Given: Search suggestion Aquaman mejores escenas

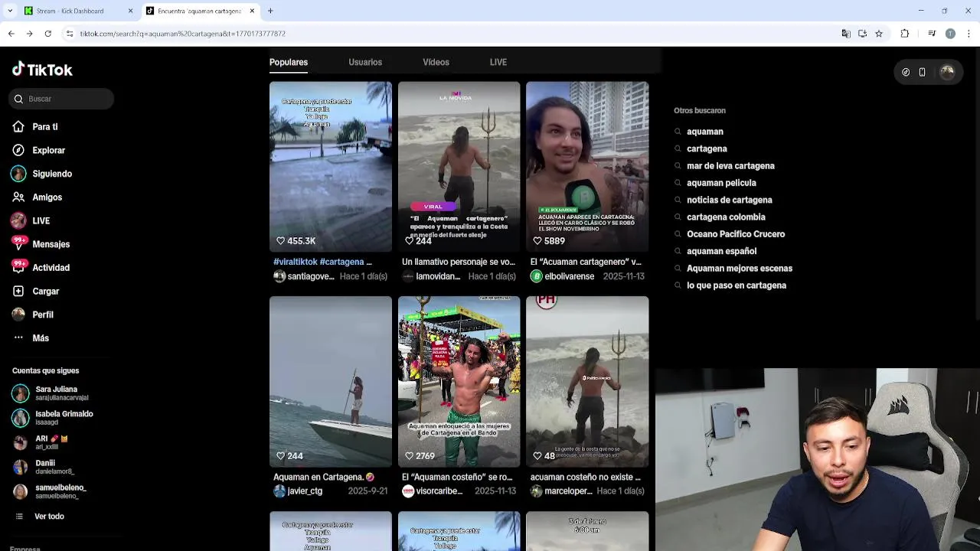Looking at the screenshot, I should 740,269.
